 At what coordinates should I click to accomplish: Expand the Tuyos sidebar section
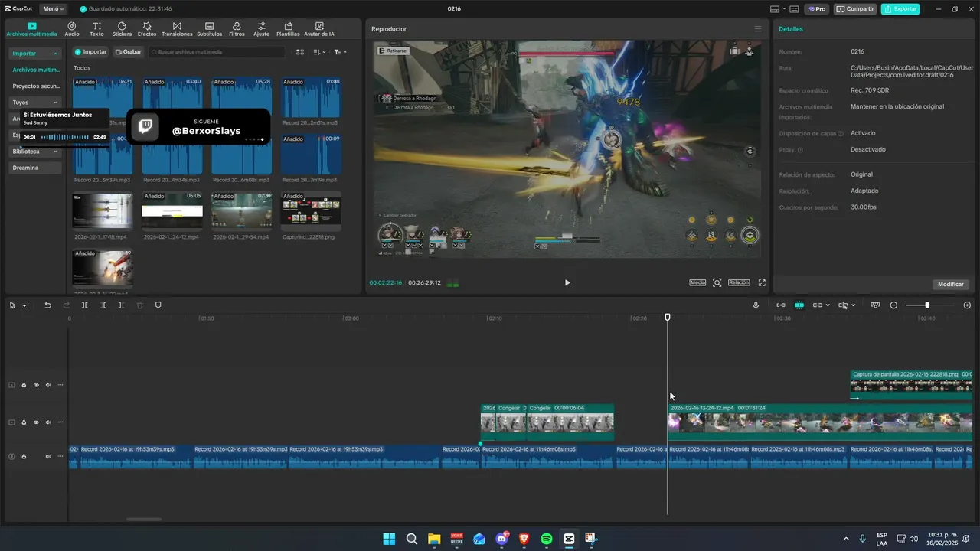[34, 103]
